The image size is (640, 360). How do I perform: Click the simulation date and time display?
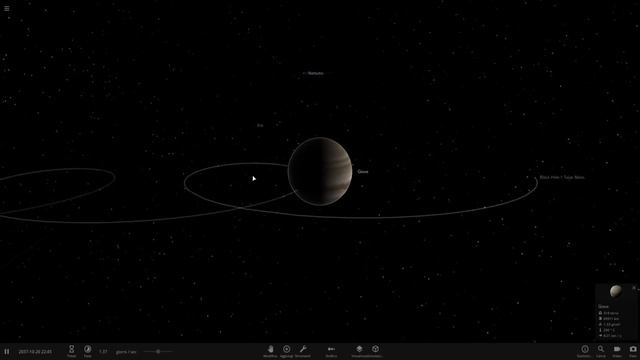coord(35,351)
